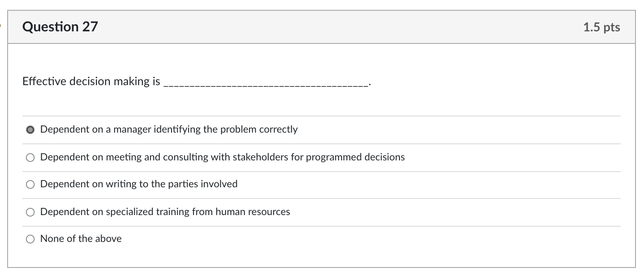Click the answer text about writing to parties involved
Viewport: 644px width, 276px height.
(139, 184)
